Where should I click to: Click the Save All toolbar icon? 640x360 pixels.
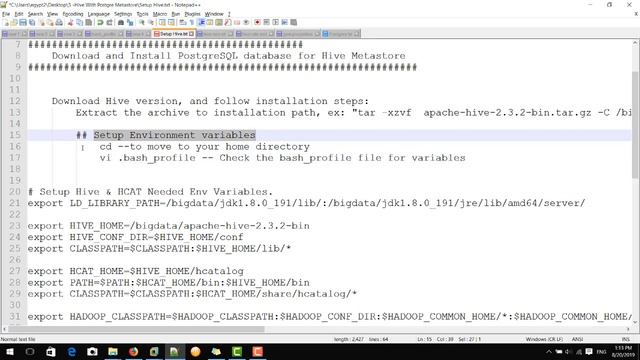(32, 22)
